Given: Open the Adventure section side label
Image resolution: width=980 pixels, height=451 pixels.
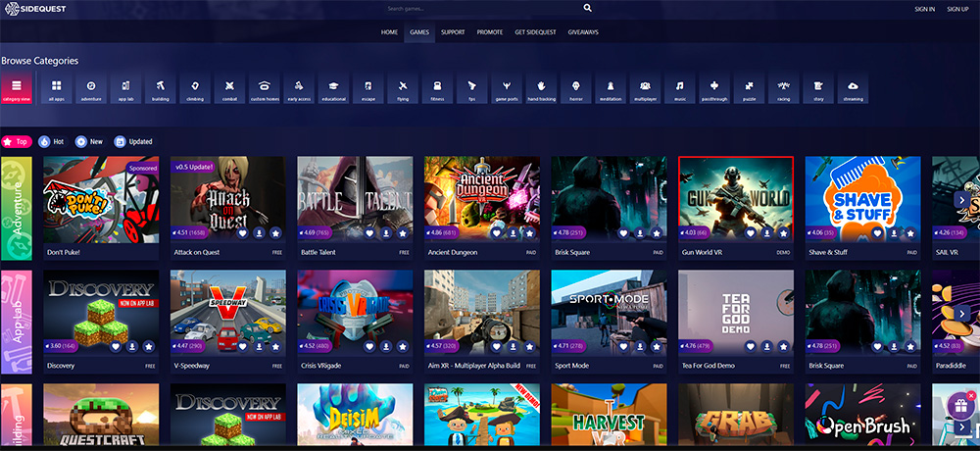Looking at the screenshot, I should point(16,207).
